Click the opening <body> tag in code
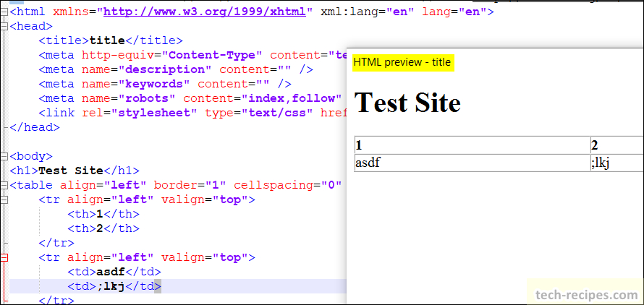 coord(31,156)
